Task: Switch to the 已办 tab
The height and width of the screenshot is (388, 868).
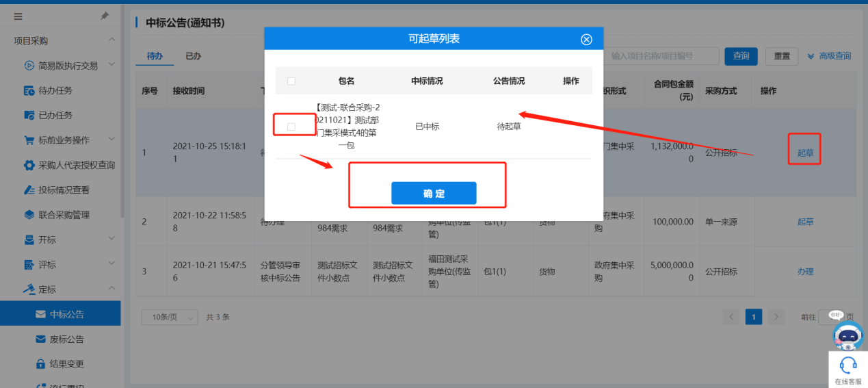Action: [x=194, y=56]
